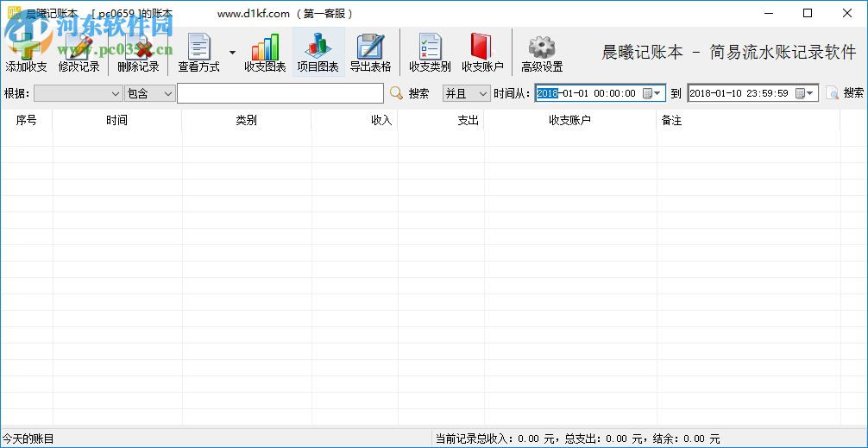
Task: Click the date range 搜索 button
Action: [845, 93]
